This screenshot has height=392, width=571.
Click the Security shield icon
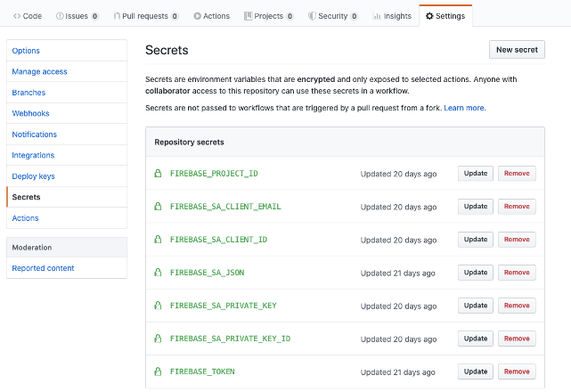[312, 16]
